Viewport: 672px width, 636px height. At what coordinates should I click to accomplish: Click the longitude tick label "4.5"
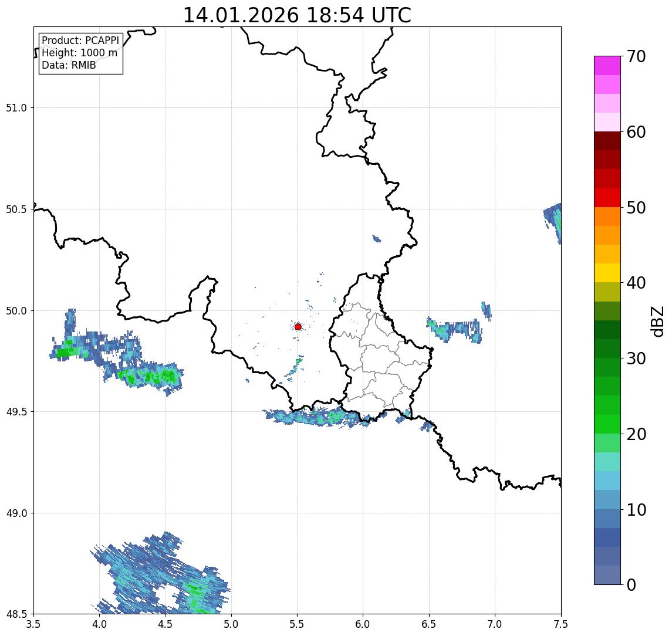pos(166,624)
